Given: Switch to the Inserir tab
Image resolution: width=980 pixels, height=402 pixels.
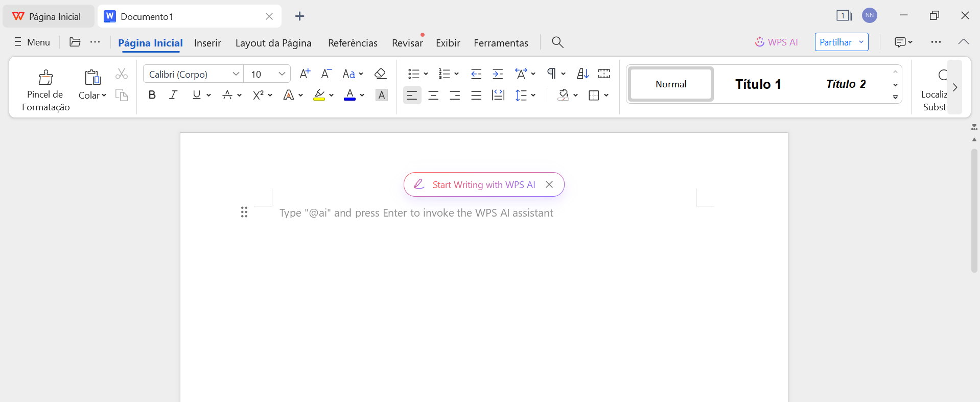Looking at the screenshot, I should click(x=207, y=43).
